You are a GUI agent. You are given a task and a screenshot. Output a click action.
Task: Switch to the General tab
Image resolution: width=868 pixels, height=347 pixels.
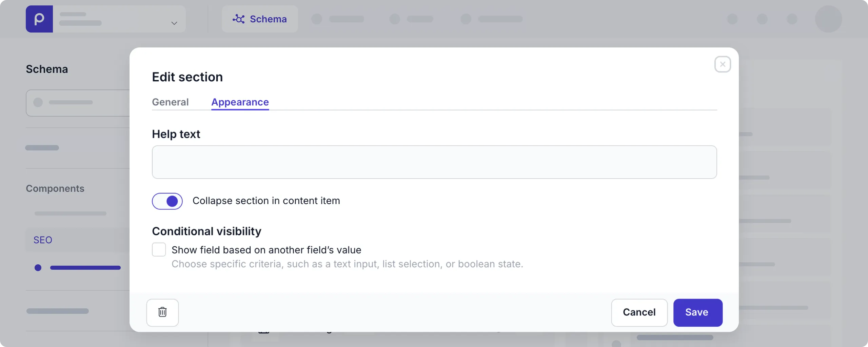point(170,102)
